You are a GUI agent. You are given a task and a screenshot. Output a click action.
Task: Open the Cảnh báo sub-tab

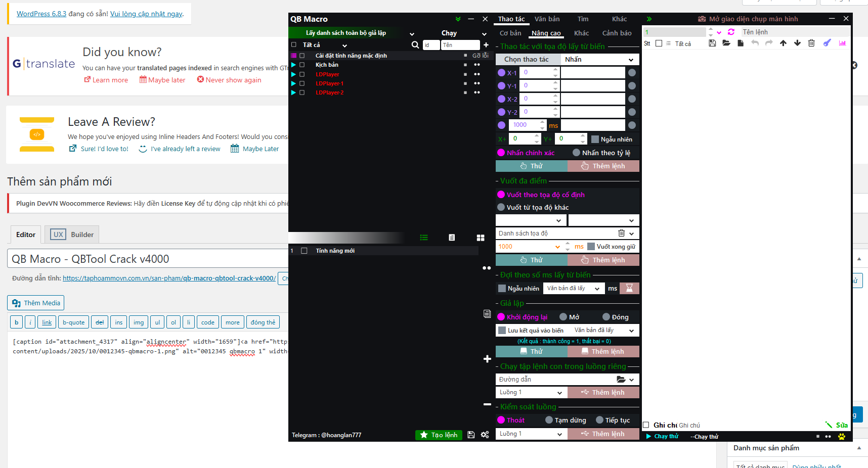click(617, 33)
